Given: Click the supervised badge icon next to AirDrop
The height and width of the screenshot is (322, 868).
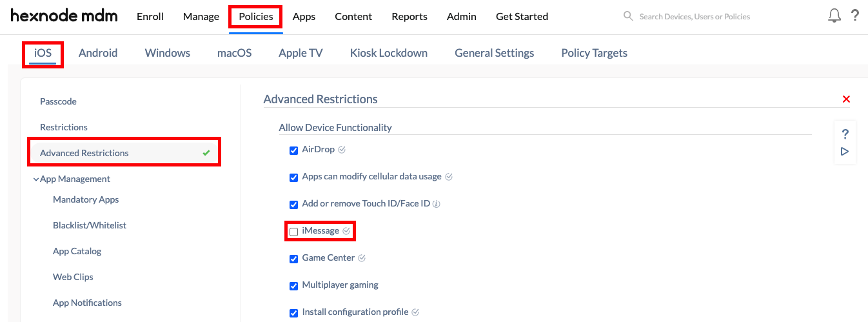Looking at the screenshot, I should pos(342,150).
